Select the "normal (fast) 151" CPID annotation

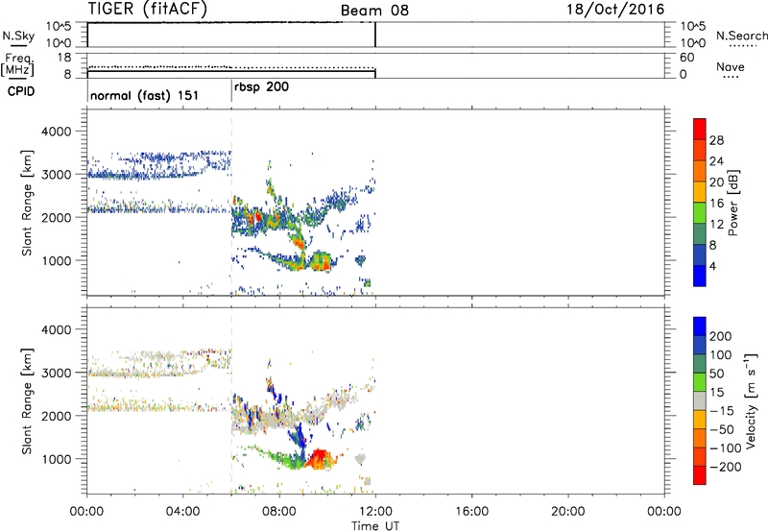(145, 95)
